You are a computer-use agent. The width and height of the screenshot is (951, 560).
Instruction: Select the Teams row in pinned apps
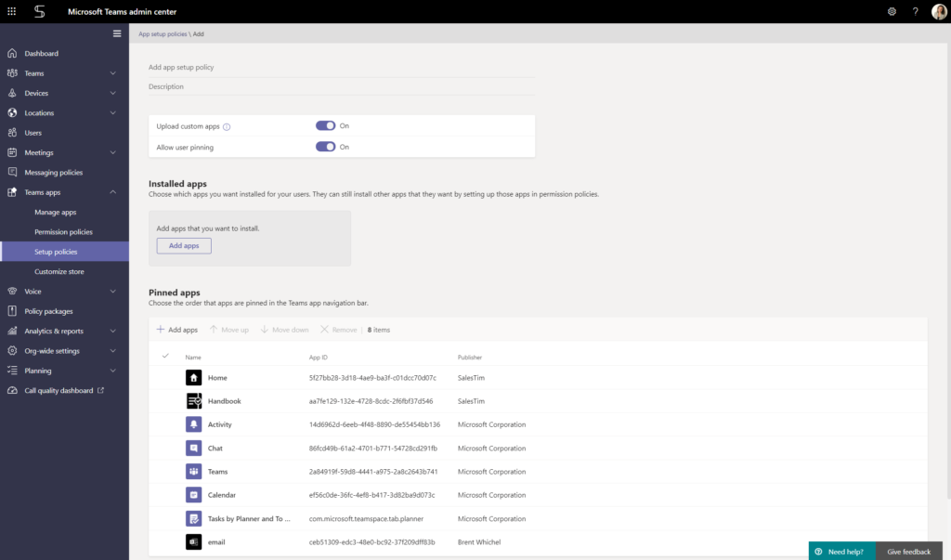click(x=538, y=472)
